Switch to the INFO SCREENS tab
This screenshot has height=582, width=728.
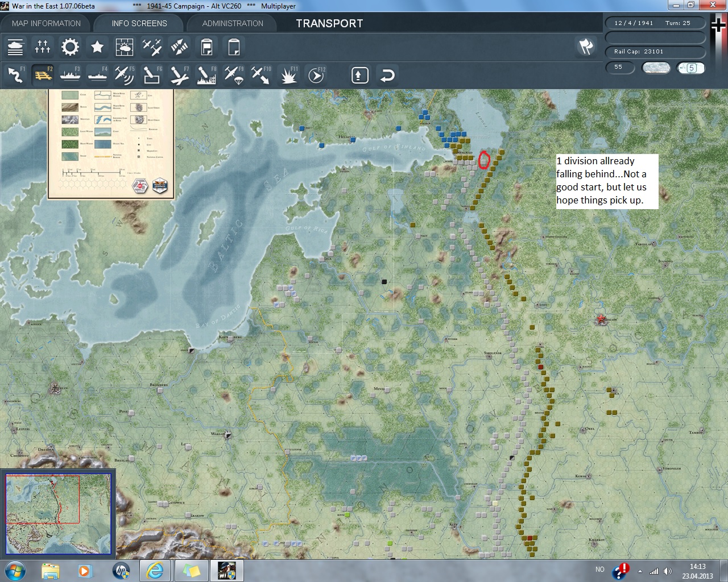139,23
